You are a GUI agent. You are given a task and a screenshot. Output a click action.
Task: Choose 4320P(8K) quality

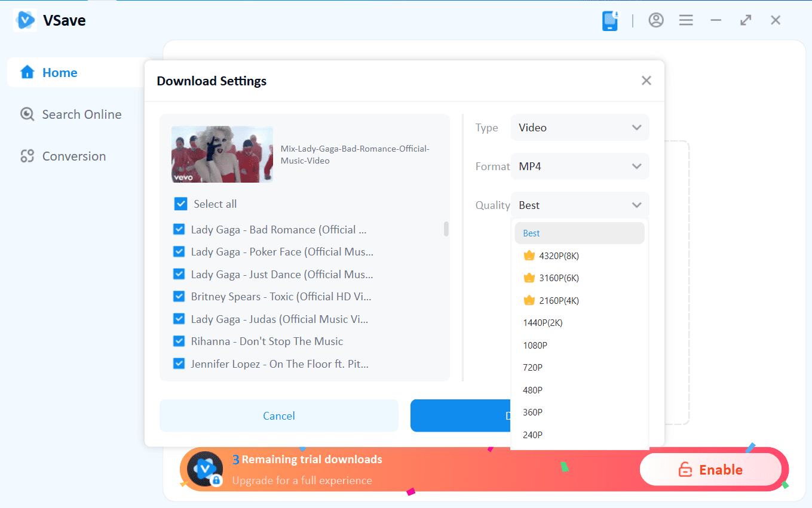580,255
